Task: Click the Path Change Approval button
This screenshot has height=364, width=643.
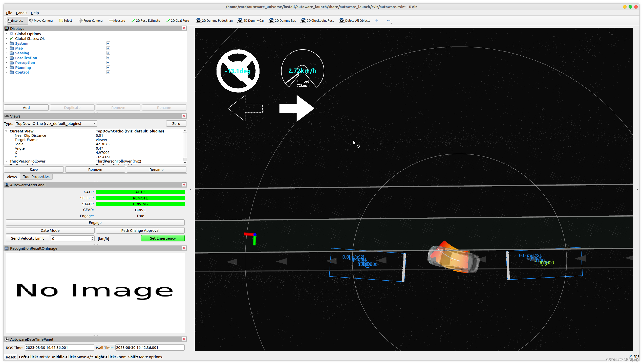Action: coord(140,230)
